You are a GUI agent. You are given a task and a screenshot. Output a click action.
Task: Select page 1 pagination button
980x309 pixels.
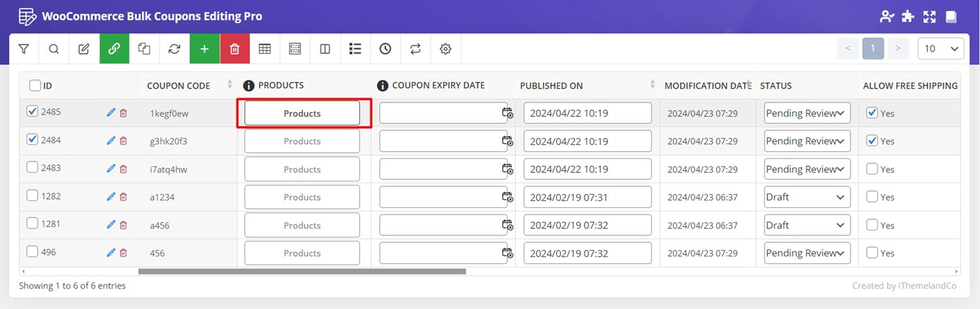pyautogui.click(x=873, y=48)
